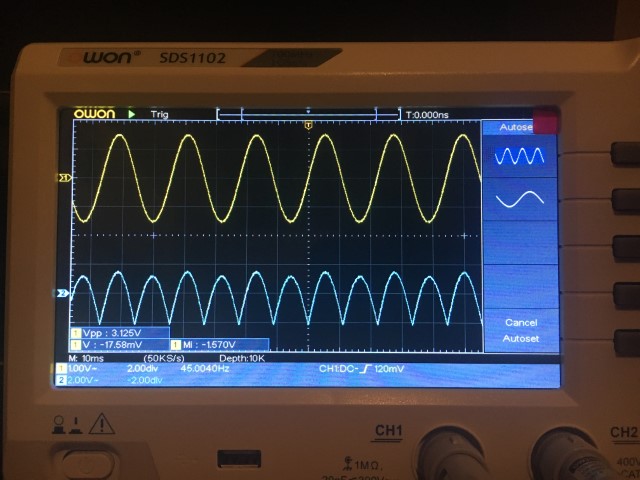
Task: Click the (50KS/s) sample rate readout
Action: (164, 358)
